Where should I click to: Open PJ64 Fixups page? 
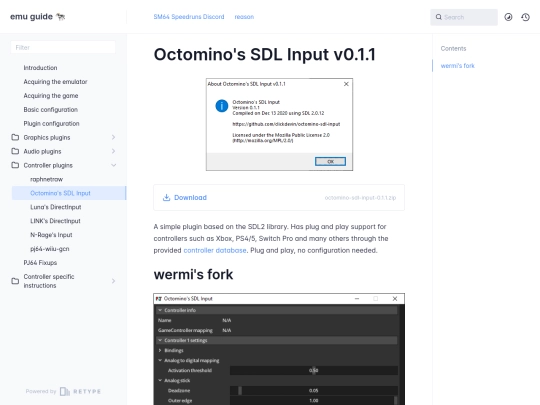[40, 263]
